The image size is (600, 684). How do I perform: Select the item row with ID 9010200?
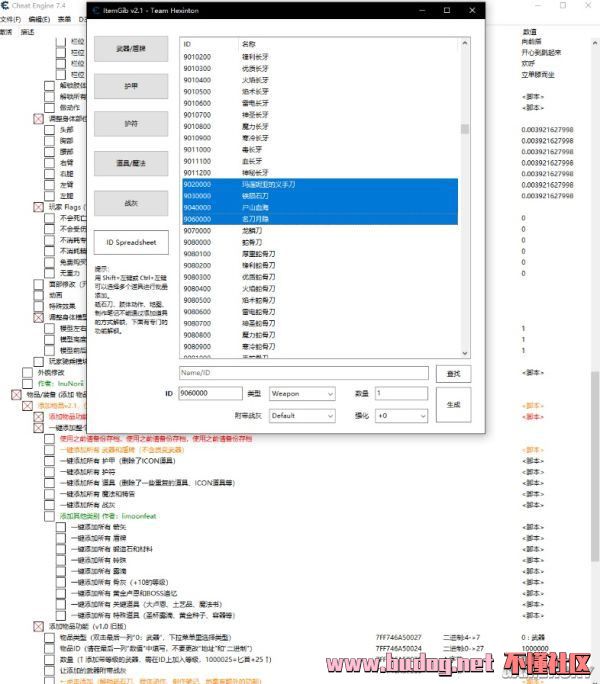(x=320, y=57)
